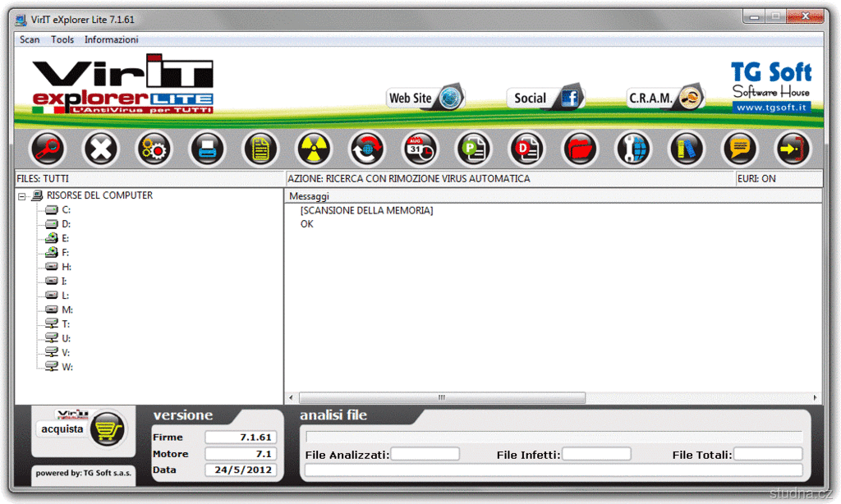
Task: Click the VirIT application title bar icon
Action: pos(21,21)
